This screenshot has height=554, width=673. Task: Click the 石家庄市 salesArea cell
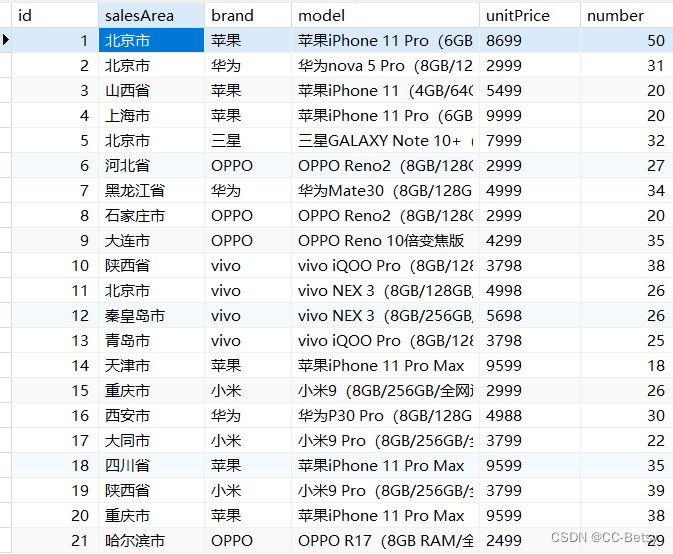152,215
